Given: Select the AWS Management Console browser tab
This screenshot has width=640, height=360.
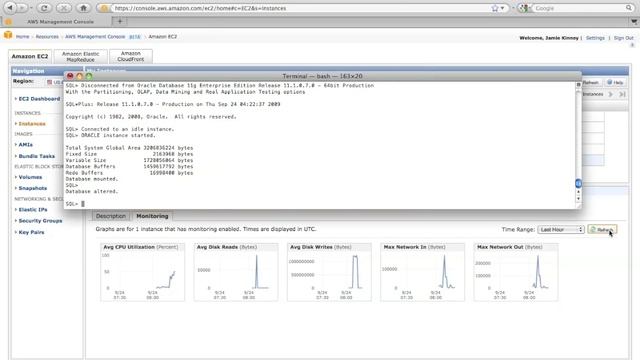Looking at the screenshot, I should click(60, 22).
